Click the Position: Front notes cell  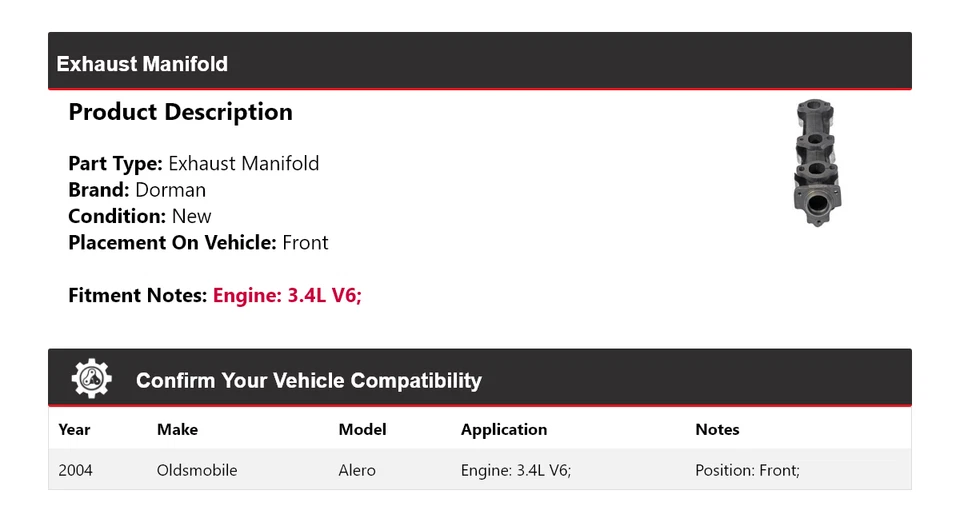[747, 469]
